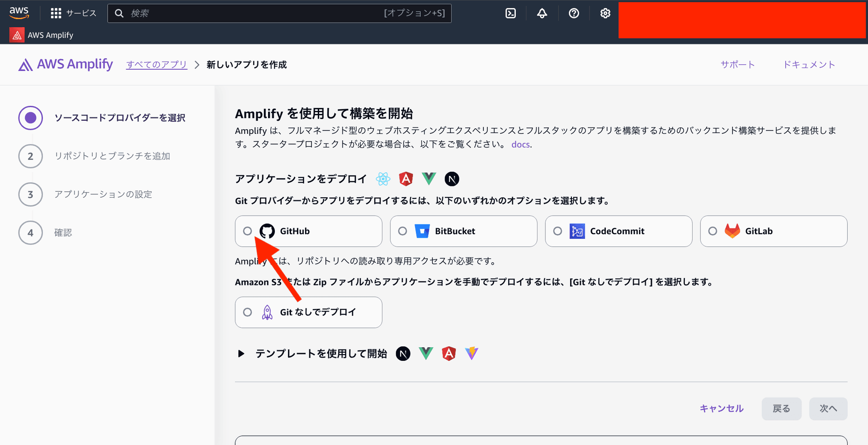The height and width of the screenshot is (445, 868).
Task: Click the Vue icon beside アプリケーションをデプロイ
Action: pos(429,179)
